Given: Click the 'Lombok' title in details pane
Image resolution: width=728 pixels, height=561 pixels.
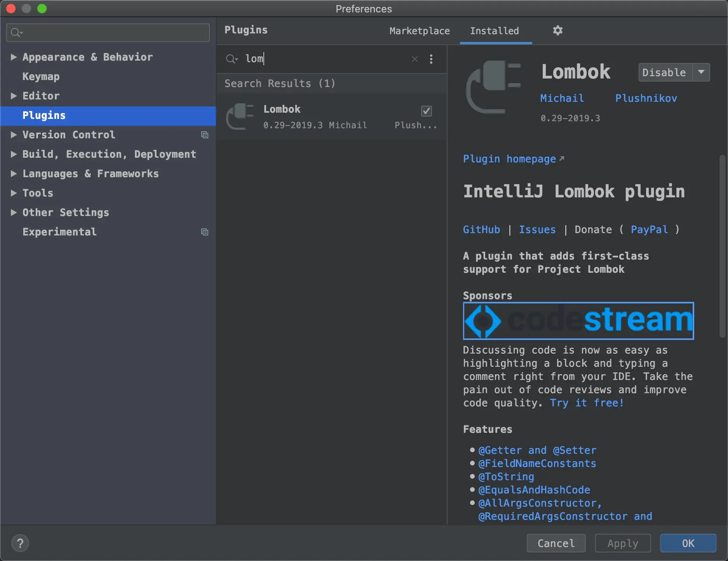Looking at the screenshot, I should [576, 72].
